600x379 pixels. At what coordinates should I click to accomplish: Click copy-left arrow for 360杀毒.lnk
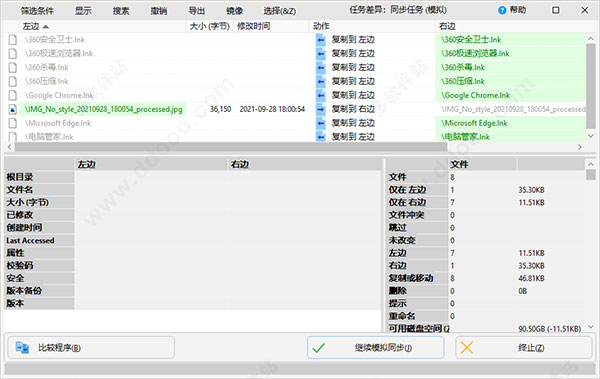tap(321, 67)
